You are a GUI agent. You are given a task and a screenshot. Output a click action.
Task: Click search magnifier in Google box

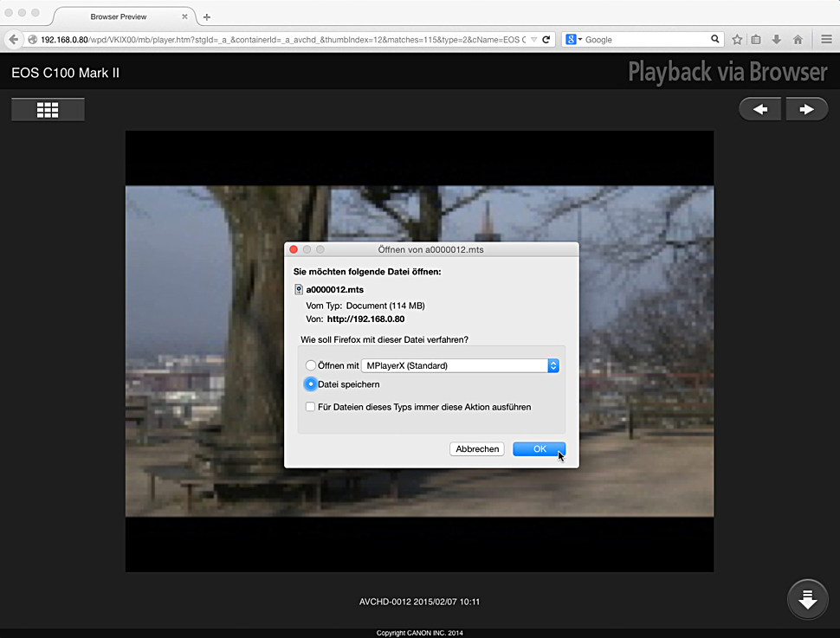click(714, 39)
